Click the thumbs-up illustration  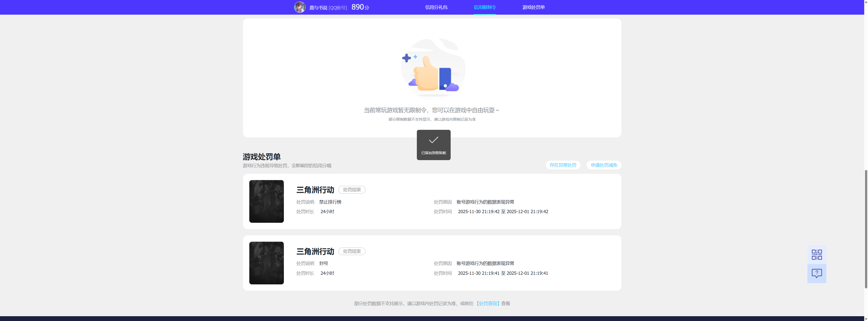(x=433, y=67)
